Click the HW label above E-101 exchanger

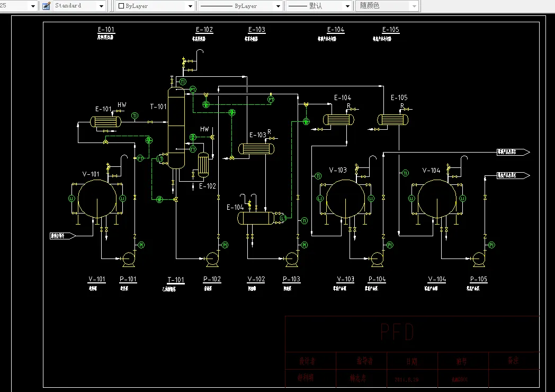click(x=122, y=105)
